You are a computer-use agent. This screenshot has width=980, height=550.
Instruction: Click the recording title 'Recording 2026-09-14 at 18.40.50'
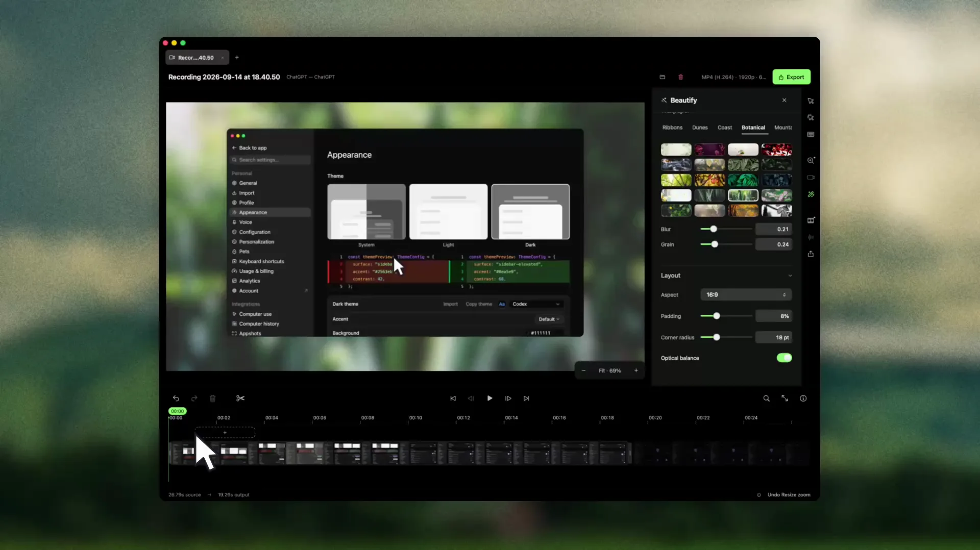pyautogui.click(x=224, y=77)
